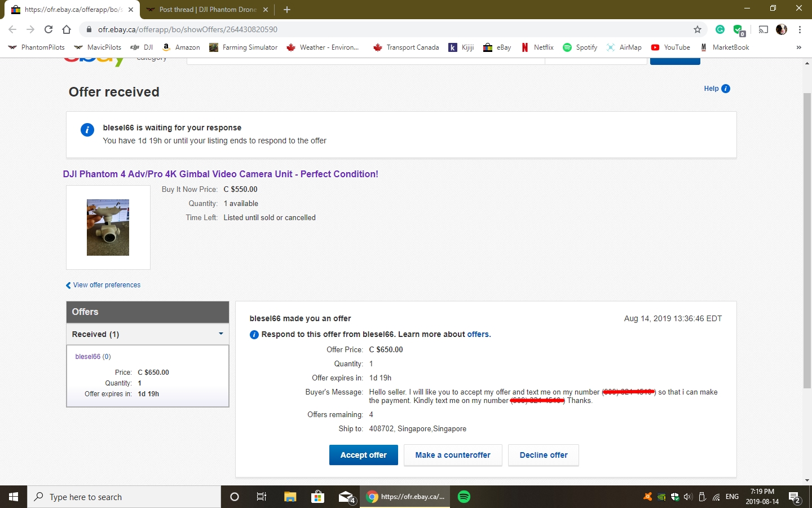Viewport: 812px width, 508px height.
Task: Open the YouTube bookmark
Action: pyautogui.click(x=670, y=47)
